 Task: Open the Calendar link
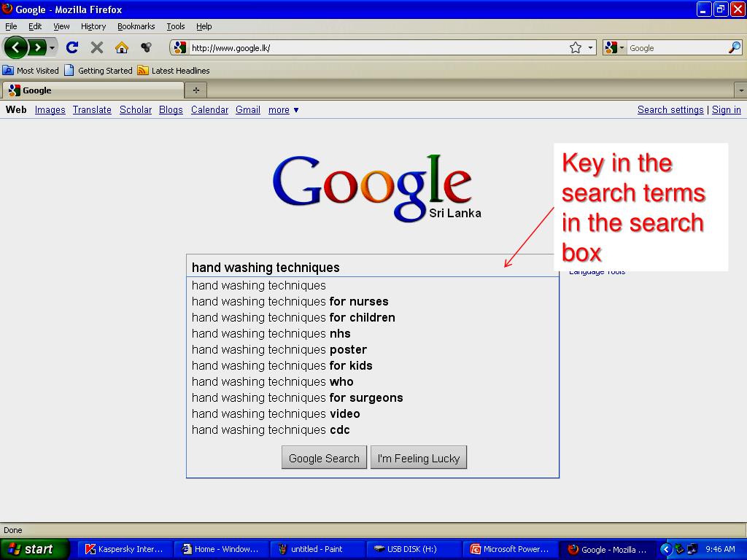(x=209, y=110)
